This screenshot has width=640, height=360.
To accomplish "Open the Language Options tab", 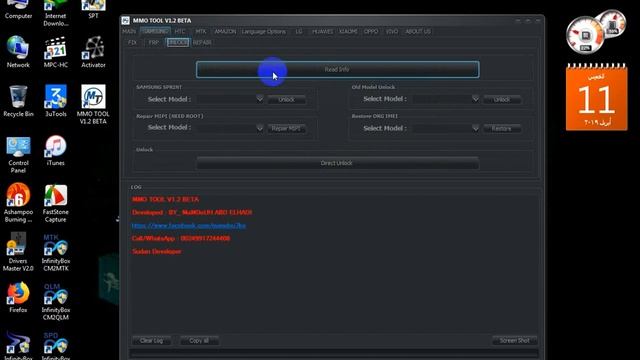I will pos(264,31).
